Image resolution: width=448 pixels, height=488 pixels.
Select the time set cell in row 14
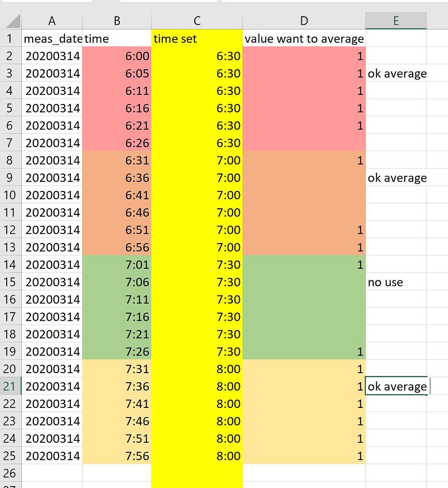tap(197, 264)
